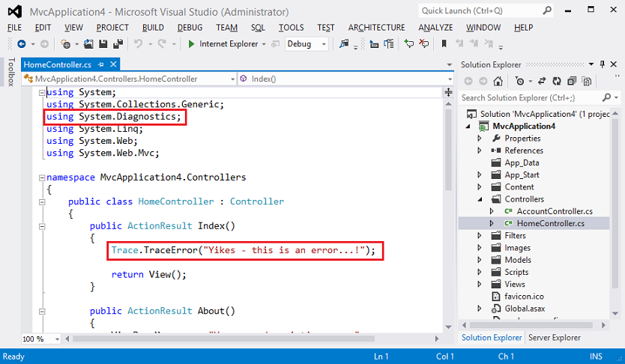Open the Solution Explorer window position menu
Image resolution: width=625 pixels, height=364 pixels.
591,64
